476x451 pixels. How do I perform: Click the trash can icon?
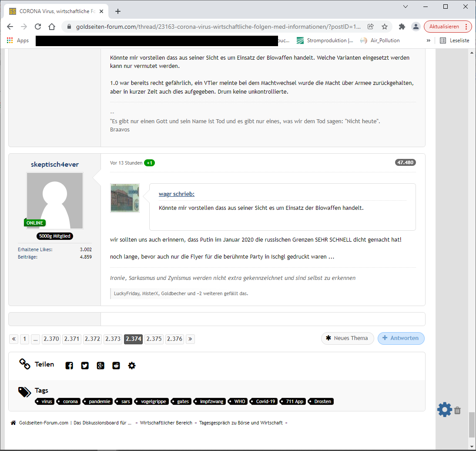(x=457, y=410)
